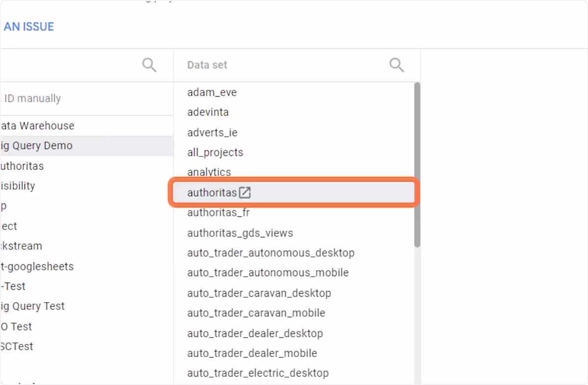Screen dimensions: 588x385
Task: Click the project column search icon
Action: [x=149, y=65]
